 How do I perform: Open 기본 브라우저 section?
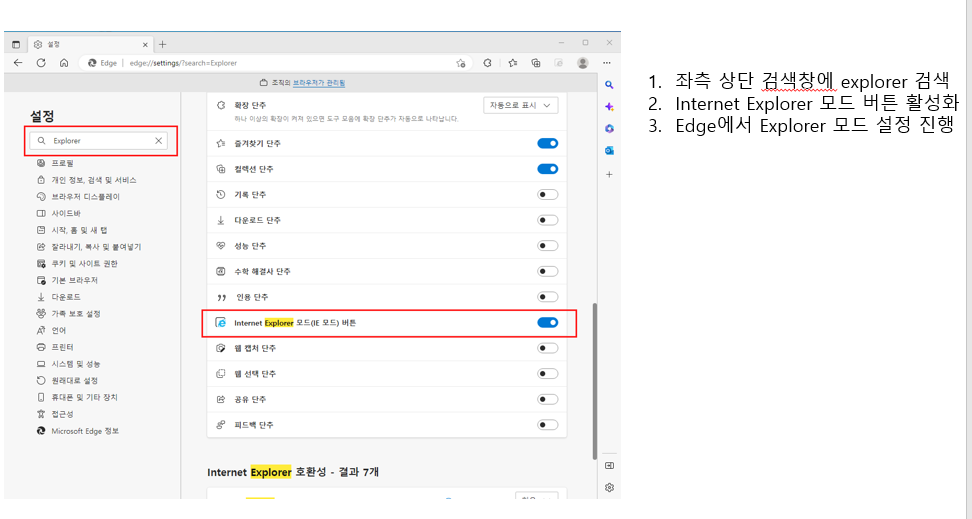point(74,280)
